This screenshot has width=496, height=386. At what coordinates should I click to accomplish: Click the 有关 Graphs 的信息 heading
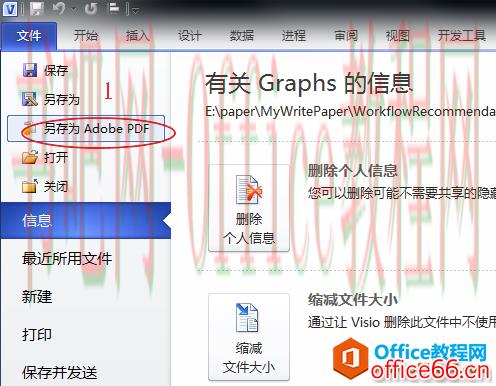click(308, 83)
